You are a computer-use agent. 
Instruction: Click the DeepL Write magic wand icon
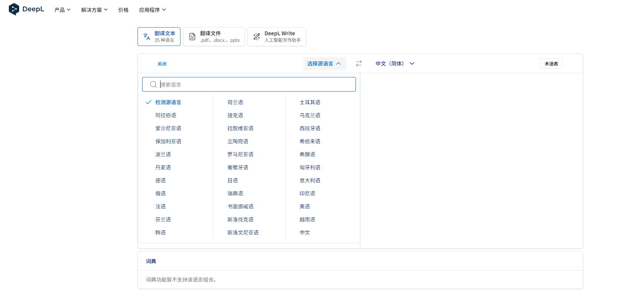point(257,37)
